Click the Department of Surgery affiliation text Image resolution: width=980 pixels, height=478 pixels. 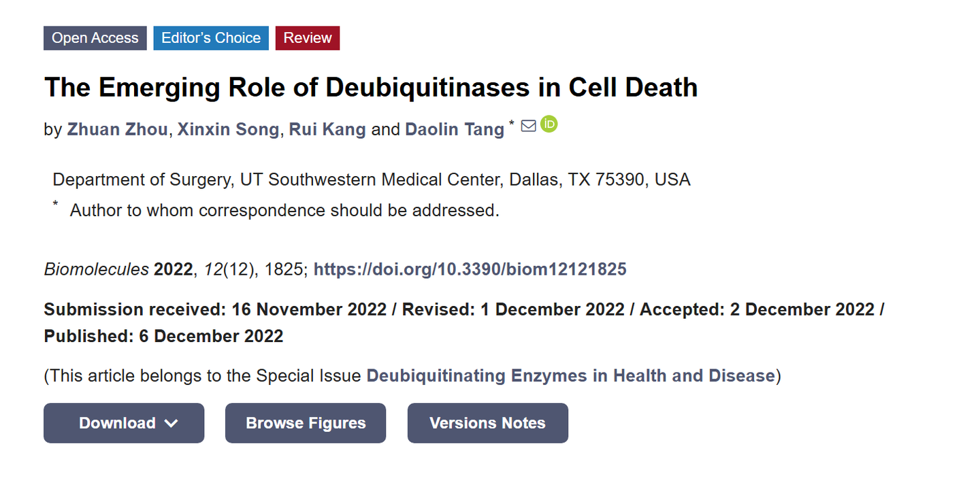tap(372, 180)
